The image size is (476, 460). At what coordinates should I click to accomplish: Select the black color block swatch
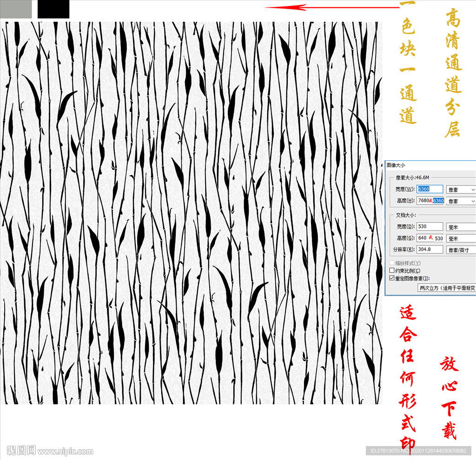pos(53,9)
